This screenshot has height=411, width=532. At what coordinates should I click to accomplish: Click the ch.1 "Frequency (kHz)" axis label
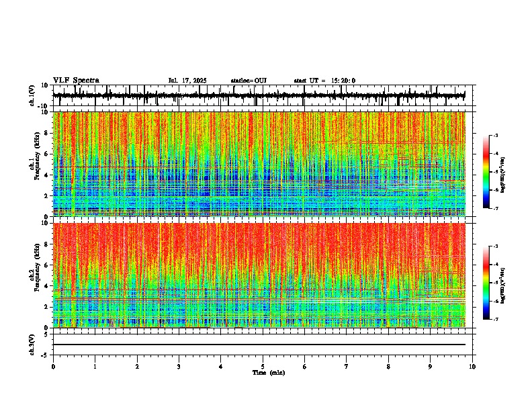click(37, 156)
